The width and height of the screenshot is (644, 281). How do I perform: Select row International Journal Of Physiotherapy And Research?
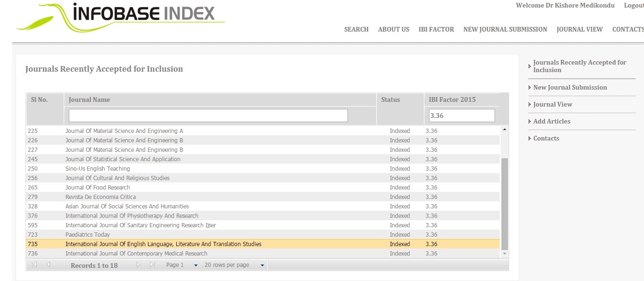pyautogui.click(x=263, y=215)
